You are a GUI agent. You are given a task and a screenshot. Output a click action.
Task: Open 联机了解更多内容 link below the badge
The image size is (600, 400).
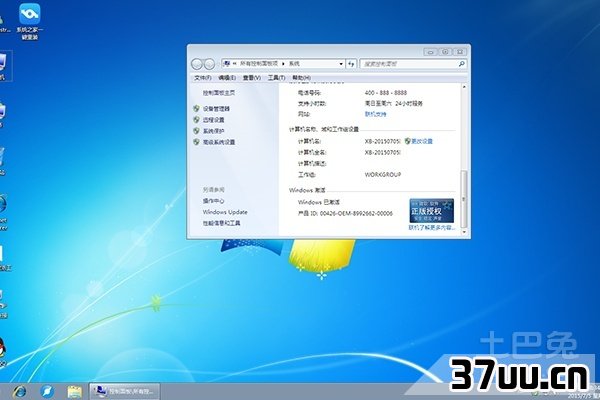431,228
